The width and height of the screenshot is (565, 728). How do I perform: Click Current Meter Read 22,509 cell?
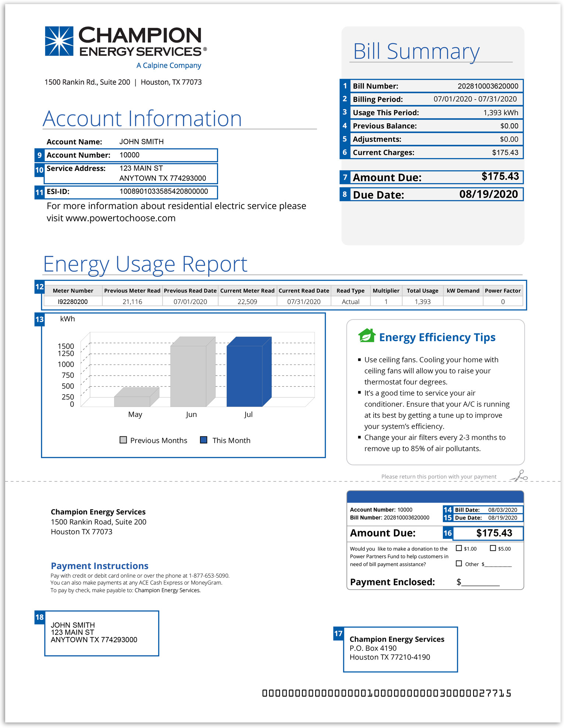247,302
